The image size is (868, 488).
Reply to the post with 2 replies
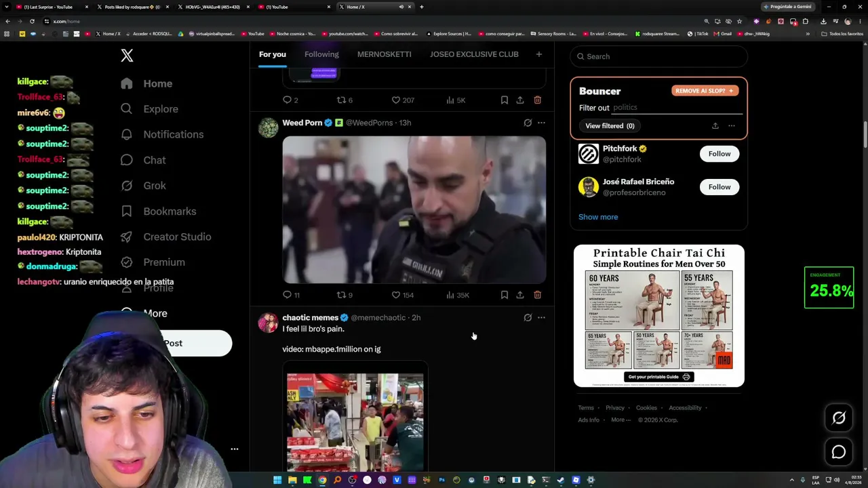(x=290, y=100)
